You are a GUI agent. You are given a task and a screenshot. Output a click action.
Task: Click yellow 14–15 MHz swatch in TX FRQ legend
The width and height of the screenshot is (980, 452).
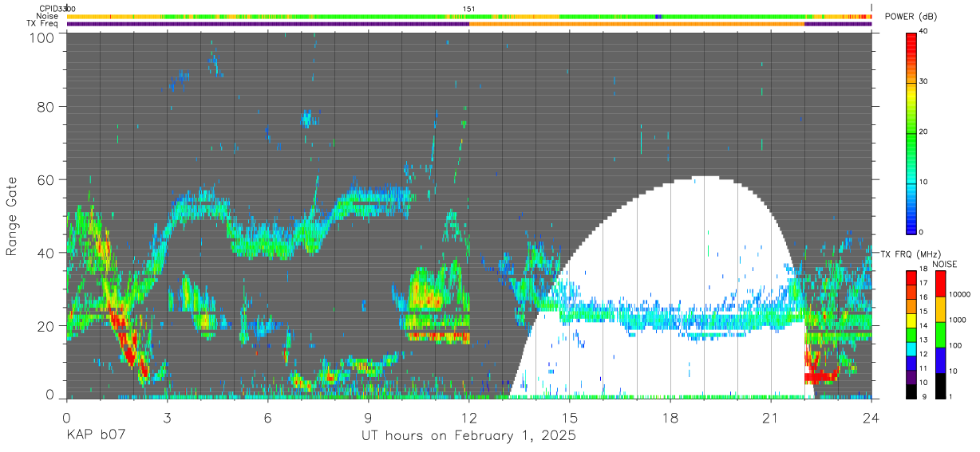click(911, 320)
